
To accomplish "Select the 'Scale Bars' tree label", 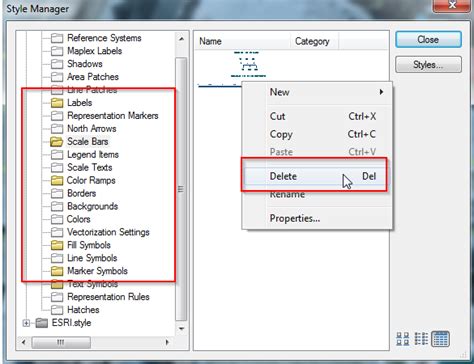I will pos(88,142).
